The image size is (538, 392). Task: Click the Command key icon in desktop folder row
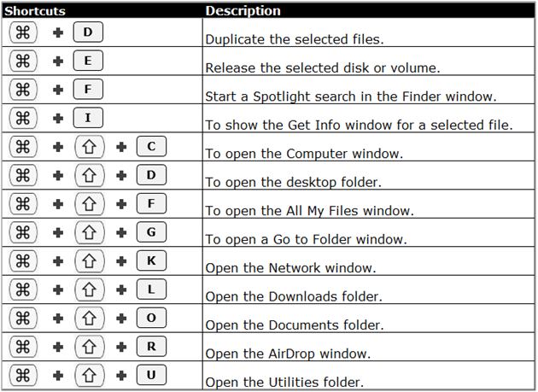click(x=23, y=175)
